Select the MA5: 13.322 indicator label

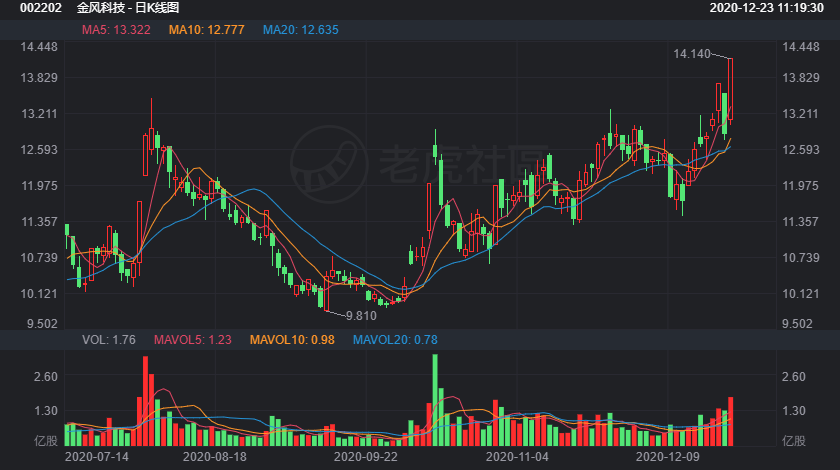coord(116,30)
